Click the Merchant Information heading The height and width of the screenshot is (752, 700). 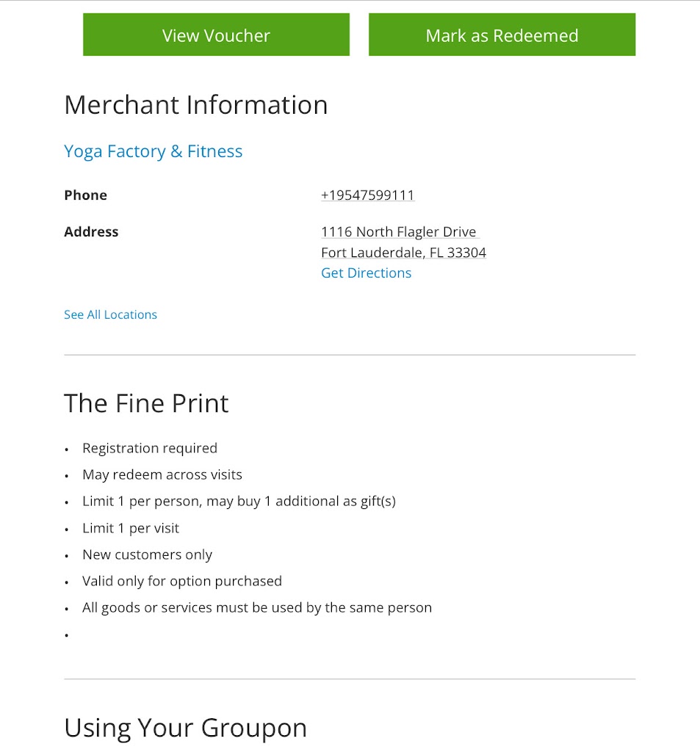pyautogui.click(x=195, y=105)
